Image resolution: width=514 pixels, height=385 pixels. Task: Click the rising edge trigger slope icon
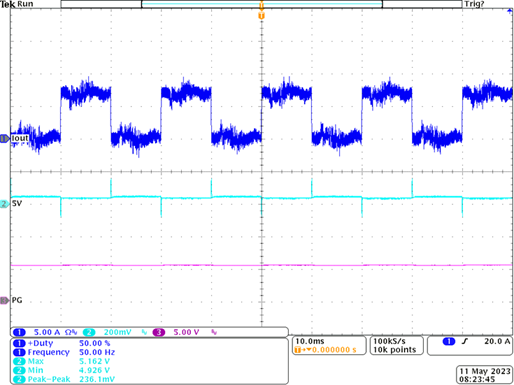pyautogui.click(x=465, y=341)
